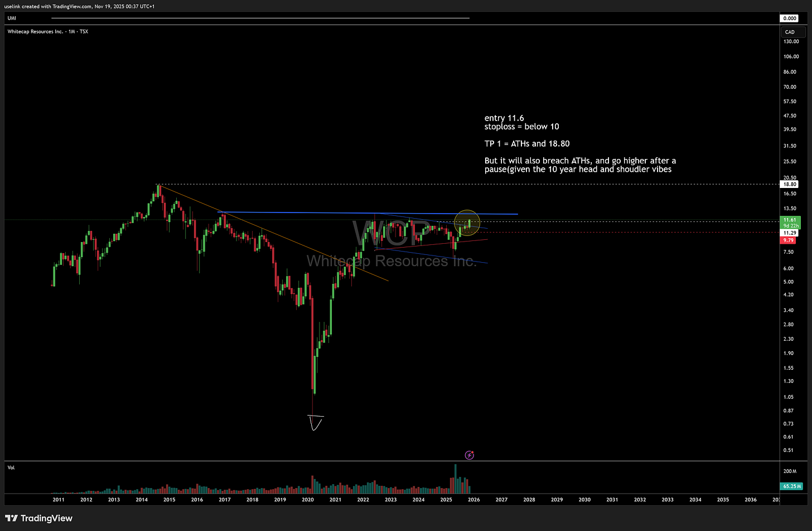This screenshot has height=531, width=812.
Task: Click 2035 on the time axis
Action: point(723,500)
